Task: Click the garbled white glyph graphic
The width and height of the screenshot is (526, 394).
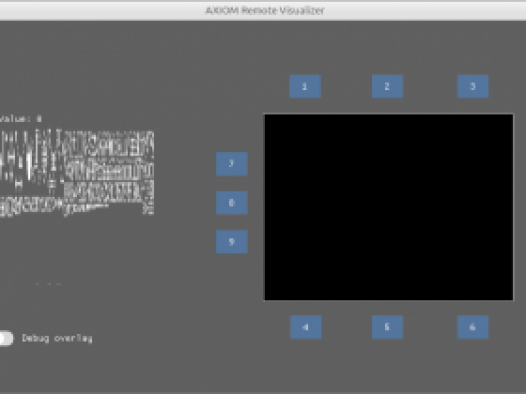Action: (77, 173)
